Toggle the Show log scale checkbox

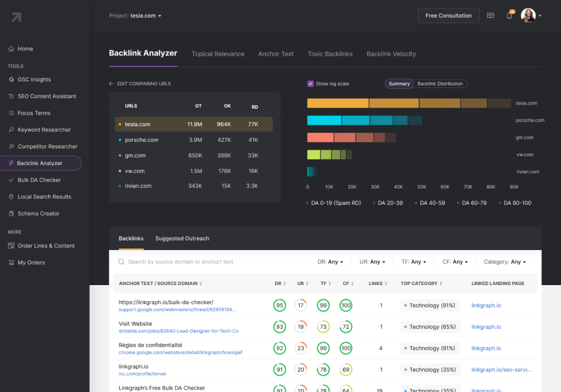pos(310,84)
